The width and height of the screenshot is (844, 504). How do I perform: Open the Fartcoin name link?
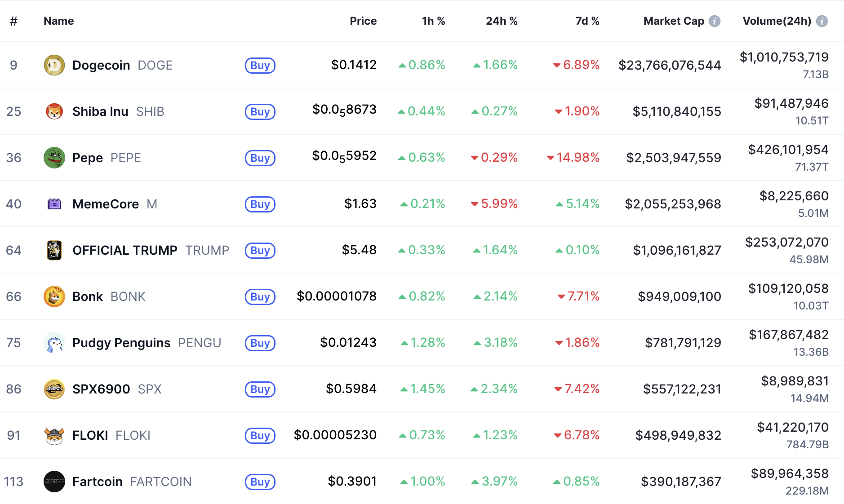[x=98, y=482]
